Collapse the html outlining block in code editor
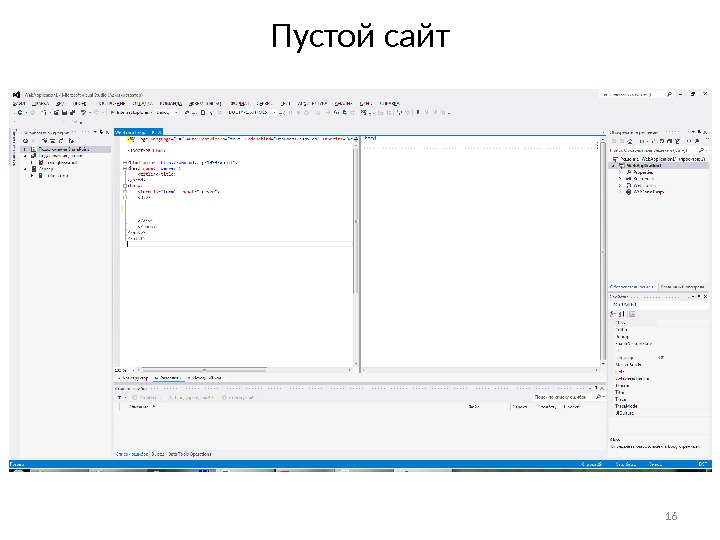 125,163
